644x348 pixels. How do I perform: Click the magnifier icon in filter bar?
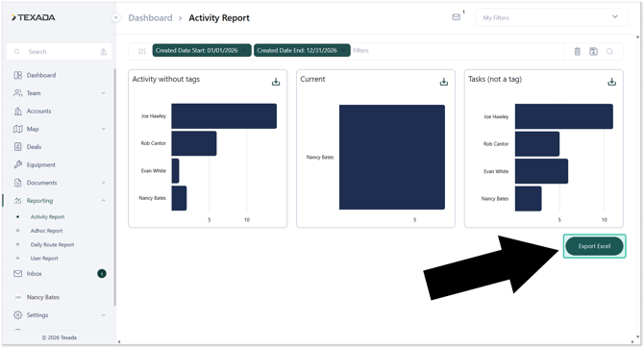click(610, 51)
